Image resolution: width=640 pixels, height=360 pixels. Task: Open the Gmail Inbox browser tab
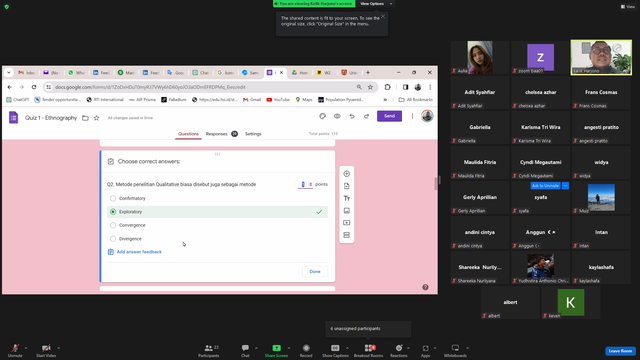click(27, 73)
